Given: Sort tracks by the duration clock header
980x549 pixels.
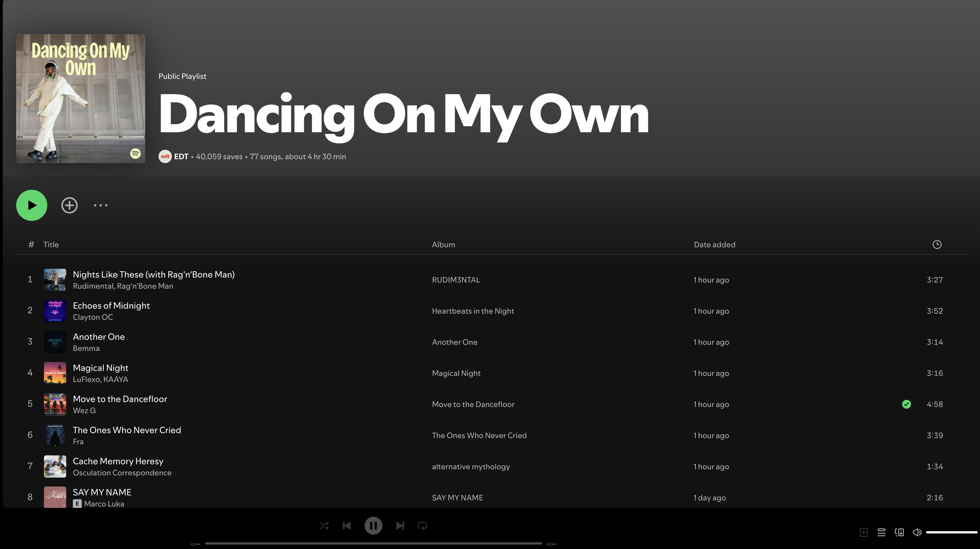Looking at the screenshot, I should pos(937,244).
